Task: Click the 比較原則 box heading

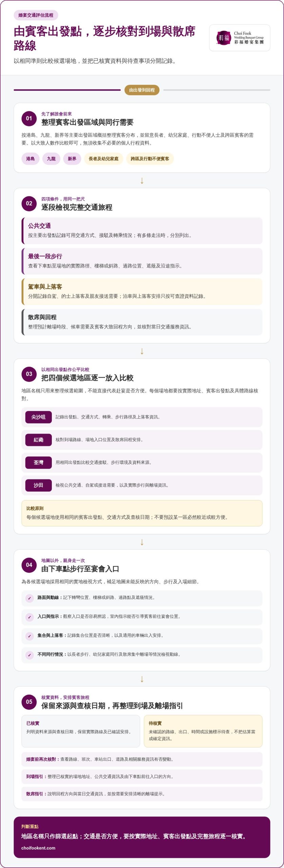Action: click(x=35, y=508)
